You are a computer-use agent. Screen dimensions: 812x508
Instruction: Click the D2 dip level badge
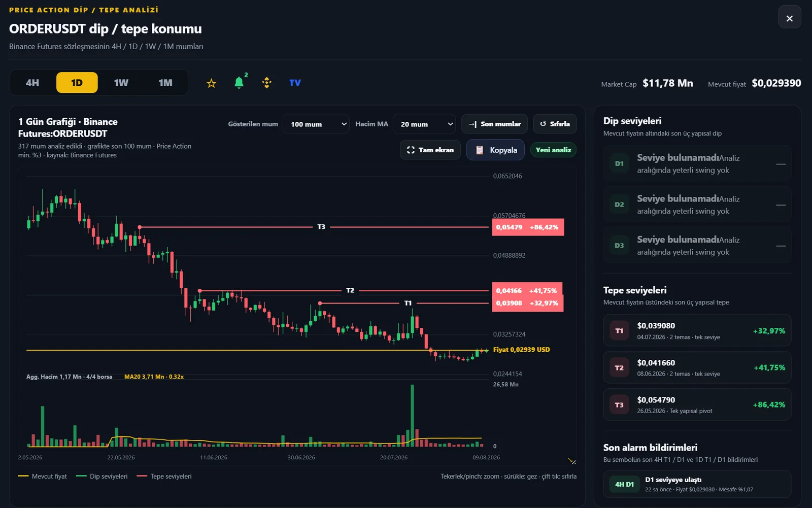pyautogui.click(x=619, y=205)
